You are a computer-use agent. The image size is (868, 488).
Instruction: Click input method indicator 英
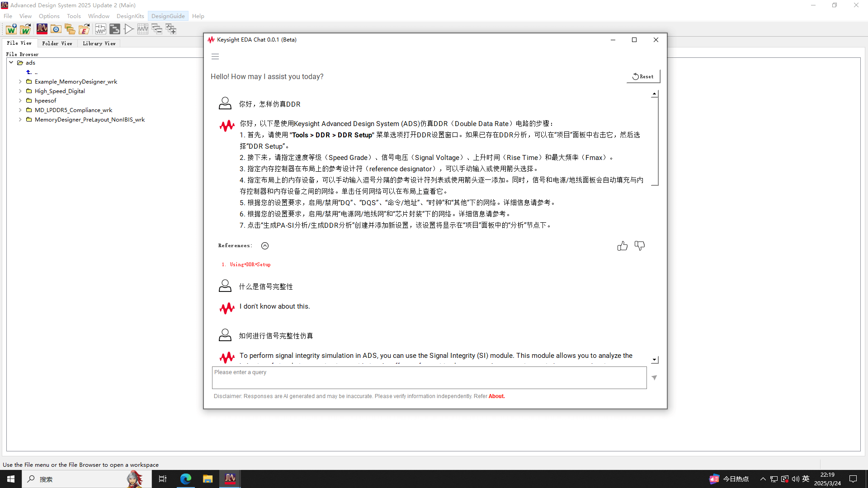click(806, 479)
